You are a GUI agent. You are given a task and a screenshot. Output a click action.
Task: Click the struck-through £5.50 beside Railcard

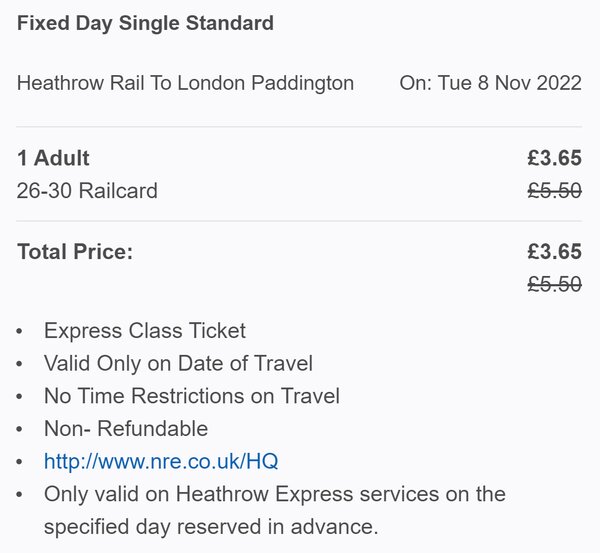[554, 191]
